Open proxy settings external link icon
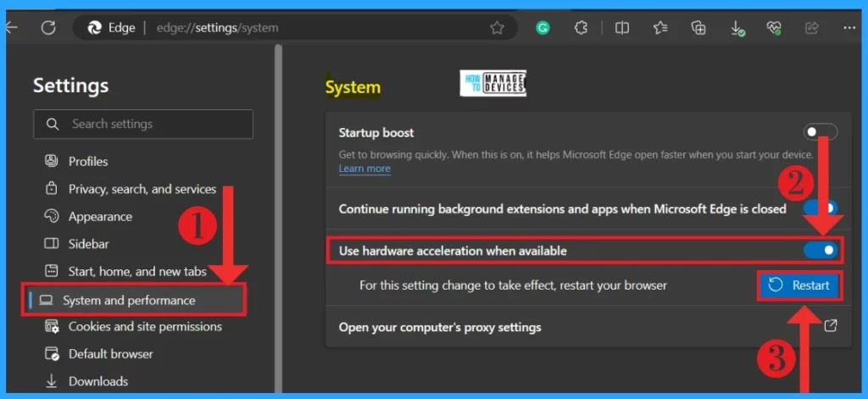The image size is (868, 399). [831, 326]
